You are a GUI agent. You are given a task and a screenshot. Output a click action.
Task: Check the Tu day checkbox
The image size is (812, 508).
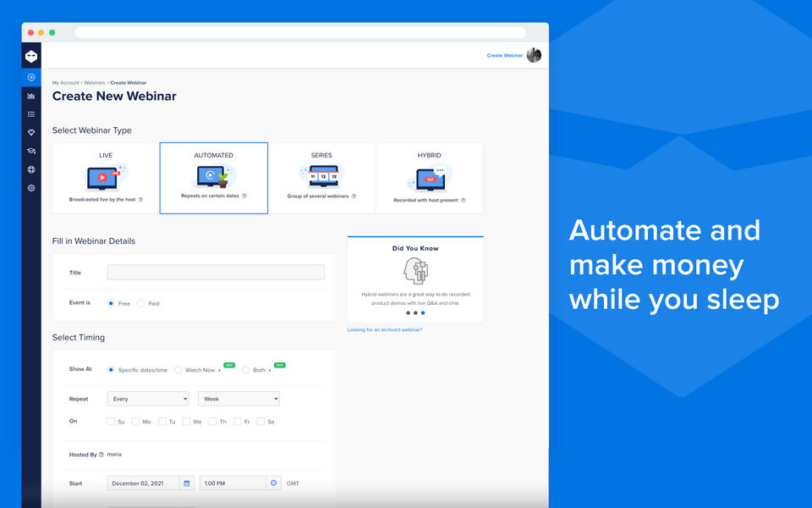[162, 422]
